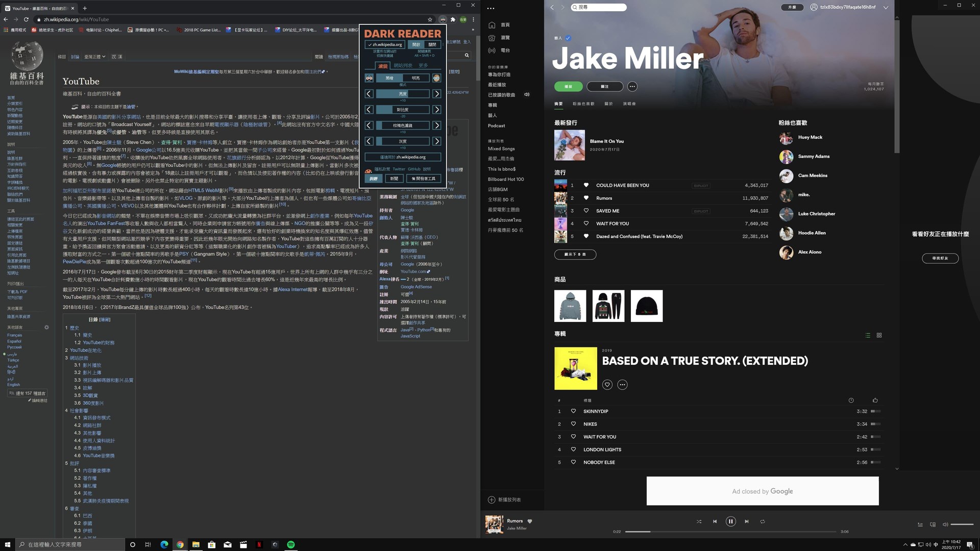Toggle shuffle in Spotify player
The height and width of the screenshot is (551, 980).
(699, 521)
